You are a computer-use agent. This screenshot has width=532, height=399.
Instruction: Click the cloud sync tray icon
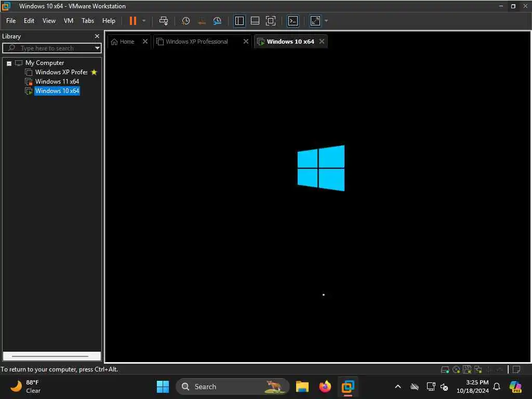click(414, 387)
